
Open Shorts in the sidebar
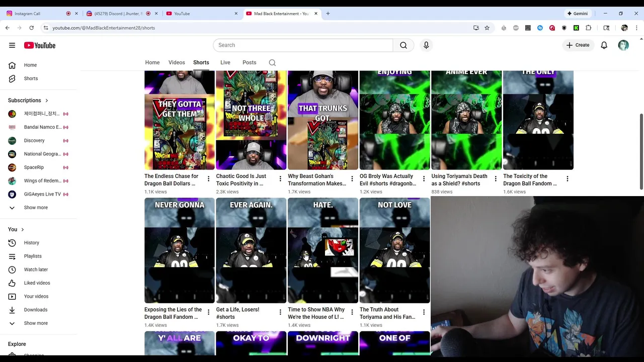coord(31,79)
